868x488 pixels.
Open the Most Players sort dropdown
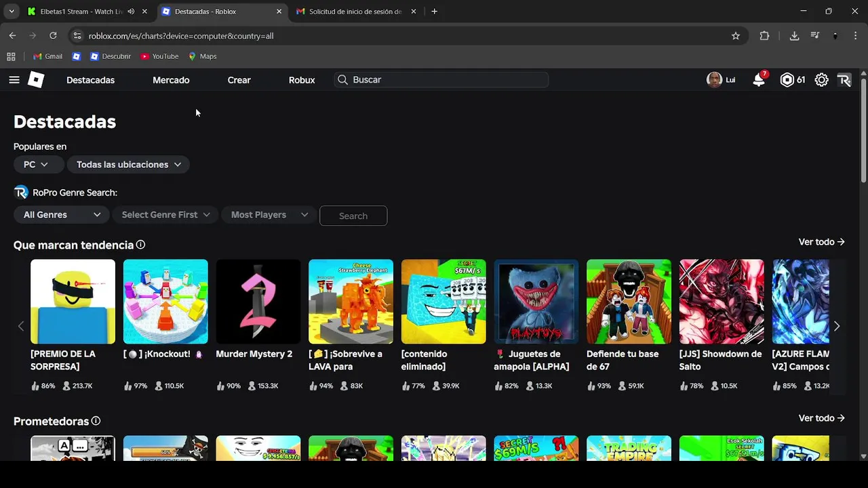(269, 215)
